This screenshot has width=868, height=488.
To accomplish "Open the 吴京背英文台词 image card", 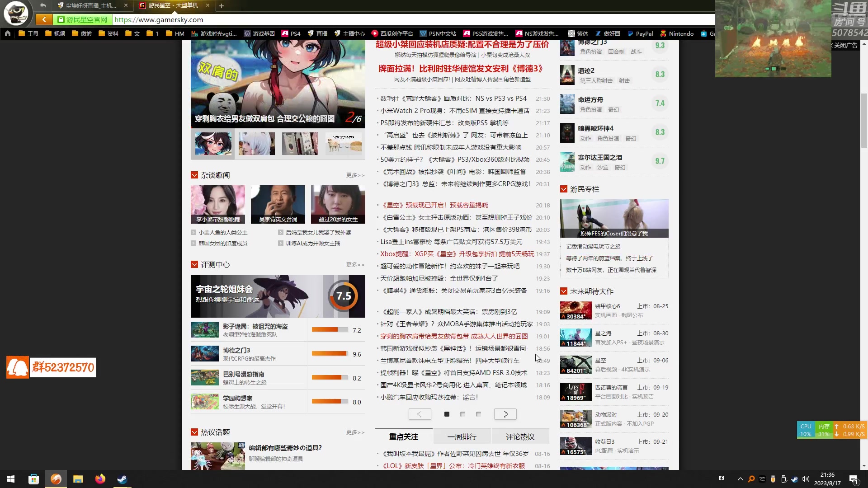I will point(278,204).
